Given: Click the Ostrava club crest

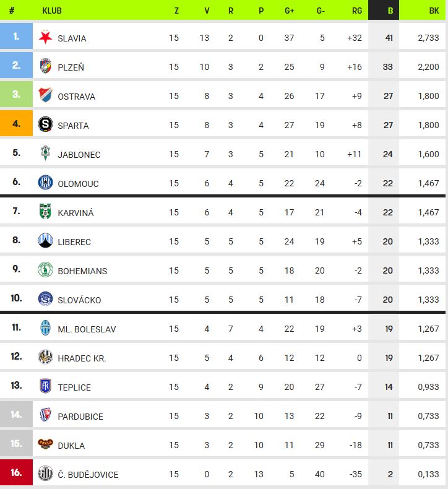Looking at the screenshot, I should click(45, 95).
